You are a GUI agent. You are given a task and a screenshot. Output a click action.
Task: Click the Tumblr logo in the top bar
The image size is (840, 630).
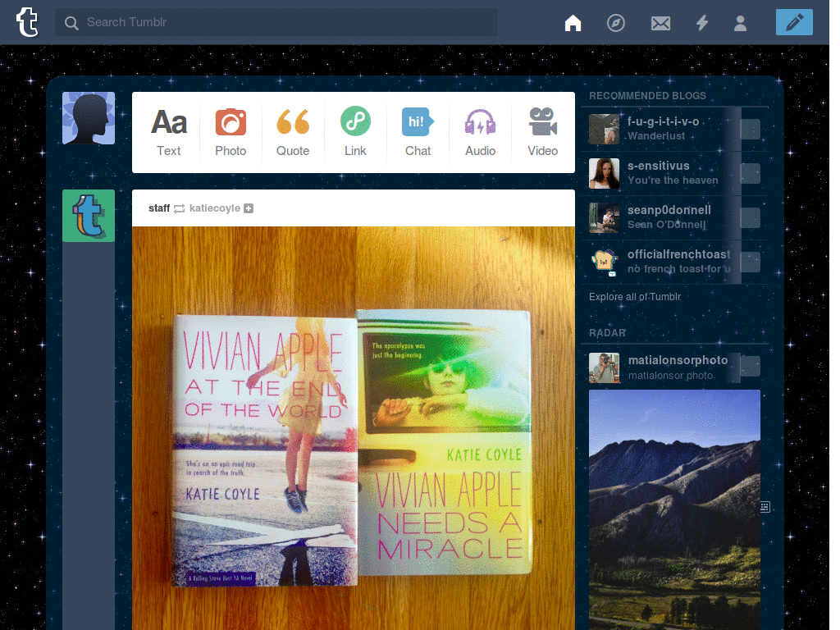click(x=27, y=22)
